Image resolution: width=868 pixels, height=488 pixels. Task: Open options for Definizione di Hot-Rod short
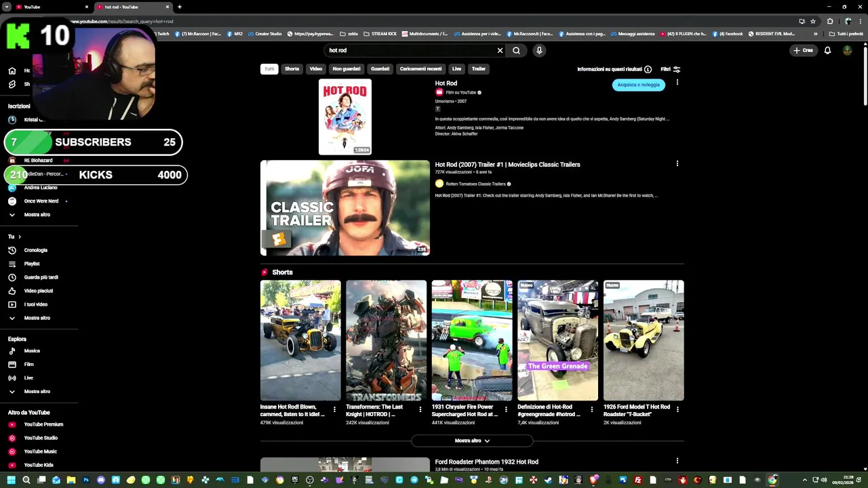click(592, 409)
